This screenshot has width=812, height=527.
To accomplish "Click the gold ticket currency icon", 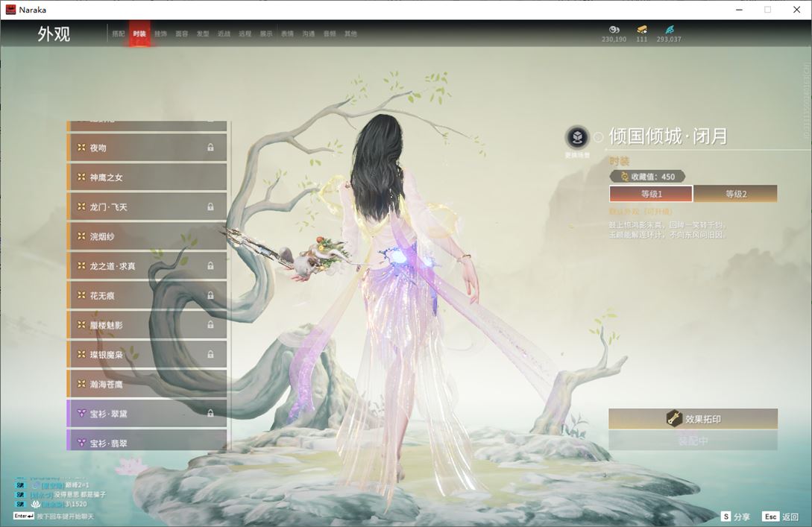I will (x=642, y=30).
